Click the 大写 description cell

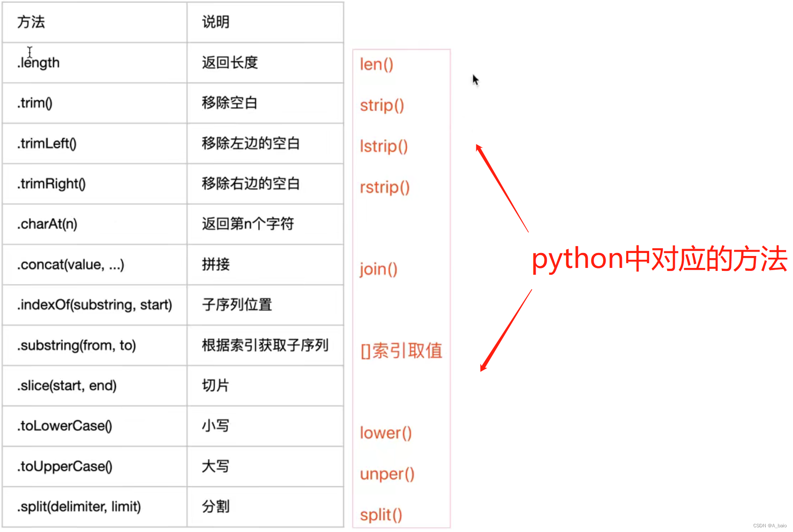point(265,467)
